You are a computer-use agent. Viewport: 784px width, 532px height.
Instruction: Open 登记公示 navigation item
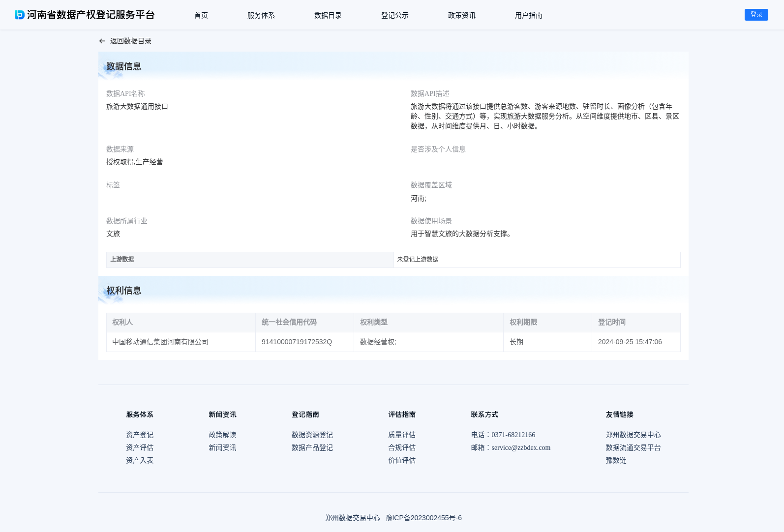tap(395, 15)
